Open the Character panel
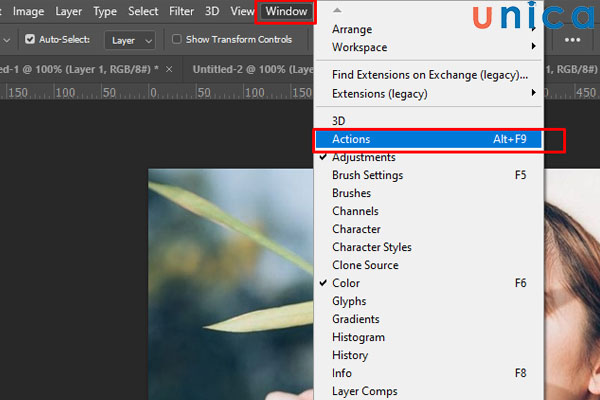The height and width of the screenshot is (400, 600). pos(429,229)
